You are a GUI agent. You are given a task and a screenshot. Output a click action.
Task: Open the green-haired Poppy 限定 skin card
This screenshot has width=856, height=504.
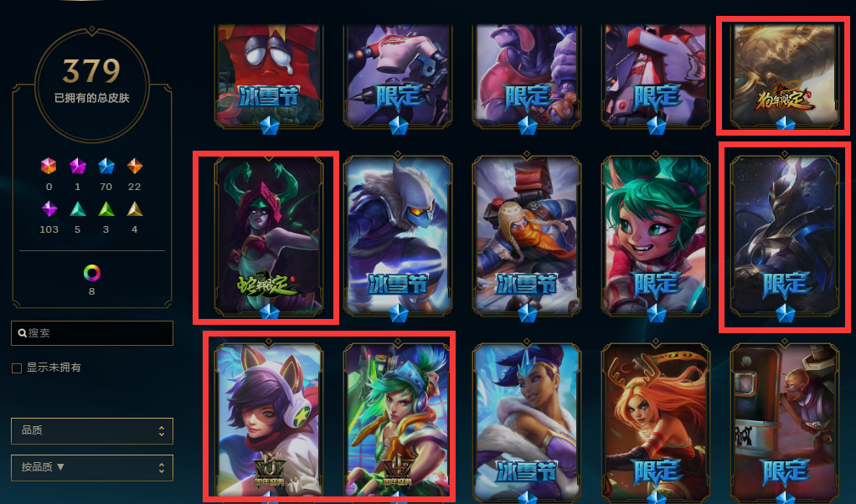pyautogui.click(x=656, y=235)
